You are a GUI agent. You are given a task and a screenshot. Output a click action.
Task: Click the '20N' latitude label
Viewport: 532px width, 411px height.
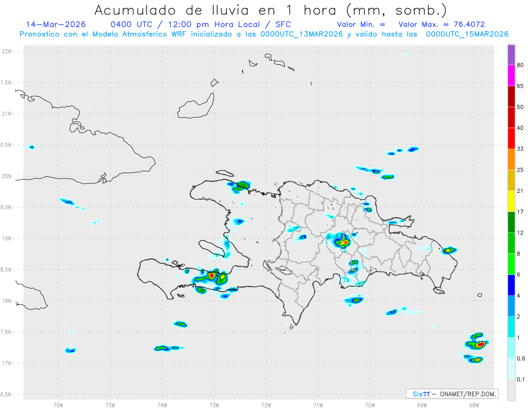(x=7, y=176)
